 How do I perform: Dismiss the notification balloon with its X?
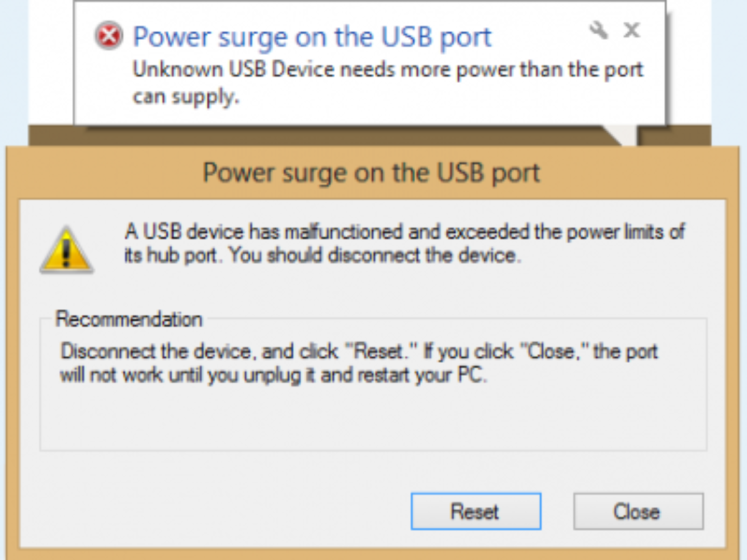pyautogui.click(x=632, y=30)
